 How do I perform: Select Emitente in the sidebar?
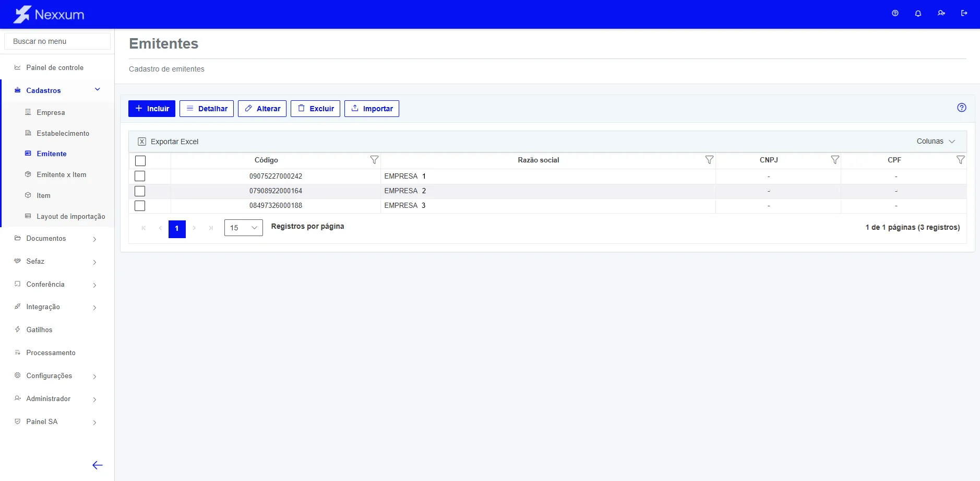52,154
